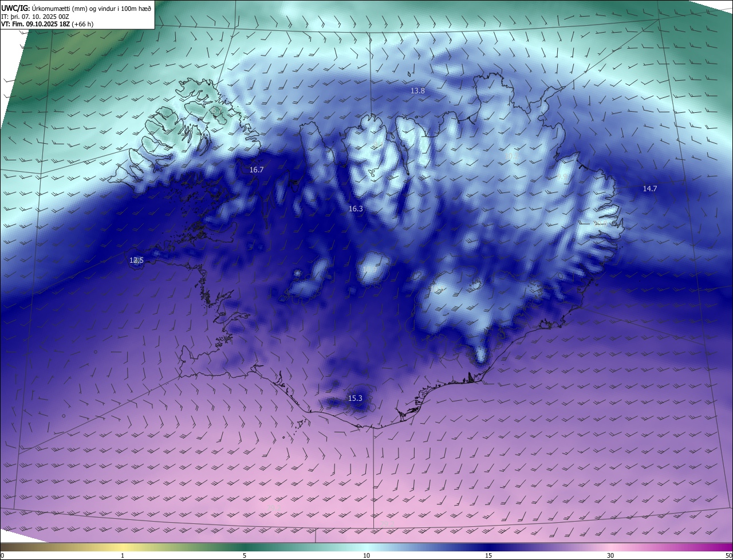Click the 1 tick on color scale

(123, 555)
